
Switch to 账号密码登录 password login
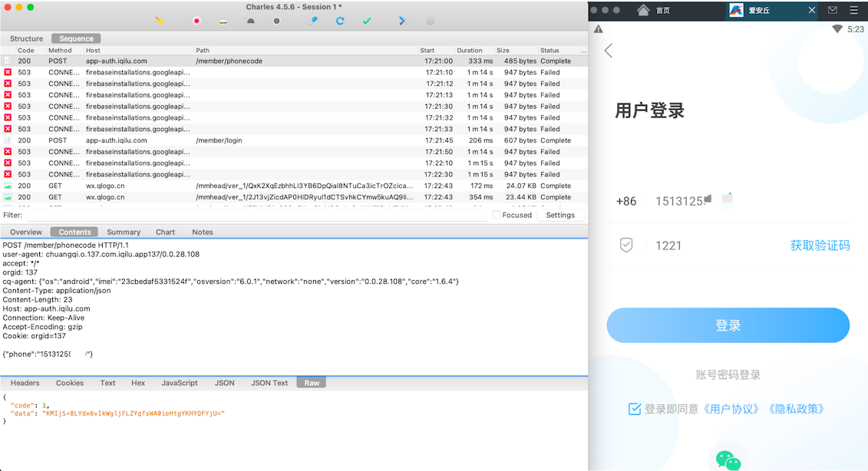728,374
